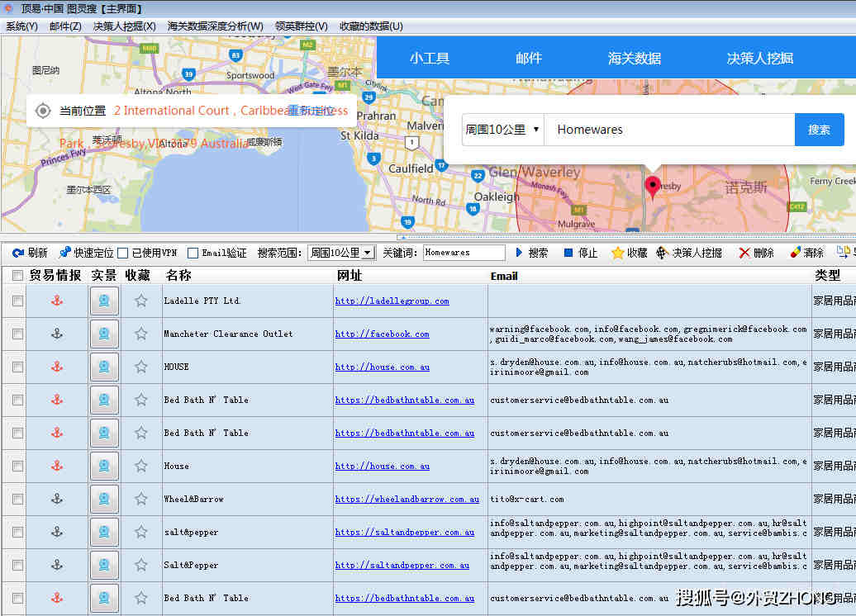Click the anchor icon in Manchester Clearance Outlet row
Screen dimensions: 856x616
[x=57, y=334]
